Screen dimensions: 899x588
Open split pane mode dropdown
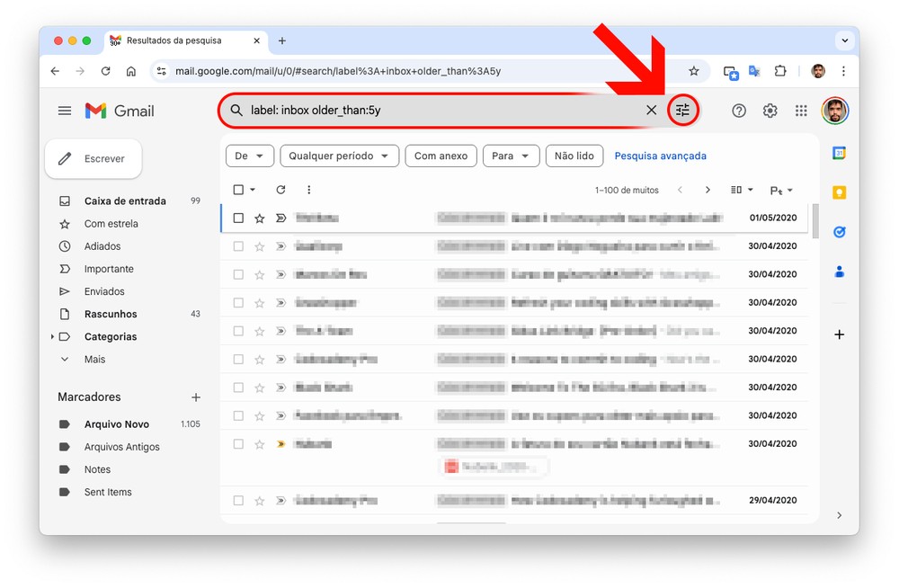click(742, 190)
